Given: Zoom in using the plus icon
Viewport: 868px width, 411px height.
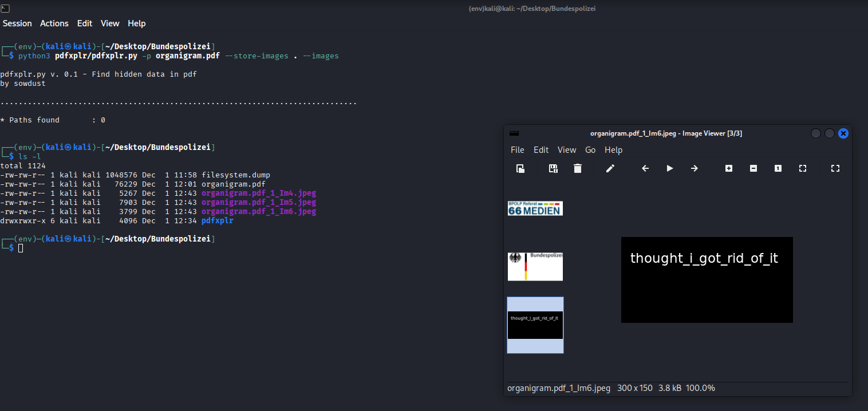Looking at the screenshot, I should click(x=728, y=168).
